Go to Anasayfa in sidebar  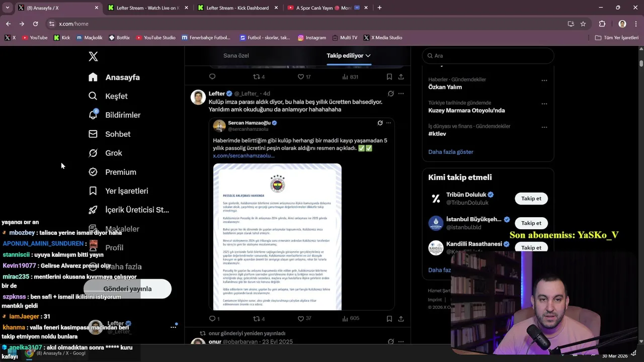114,77
